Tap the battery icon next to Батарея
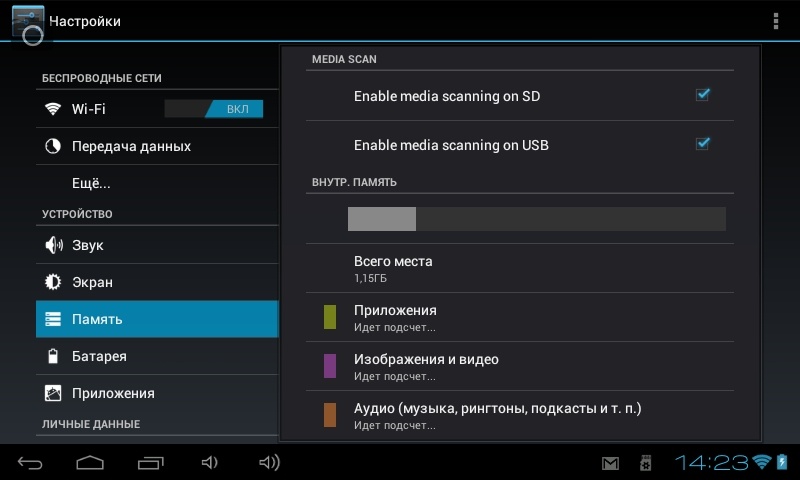This screenshot has height=480, width=800. coord(53,356)
